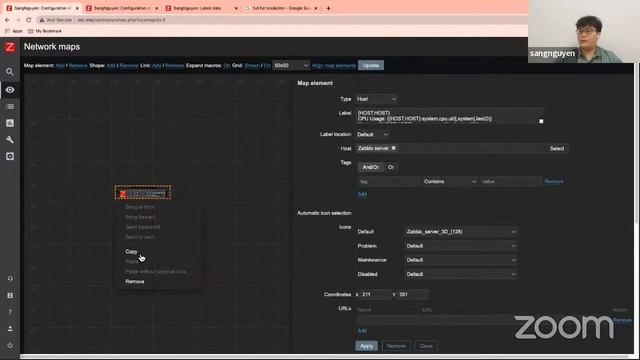640x360 pixels.
Task: Toggle Grid Shown link
Action: click(252, 65)
